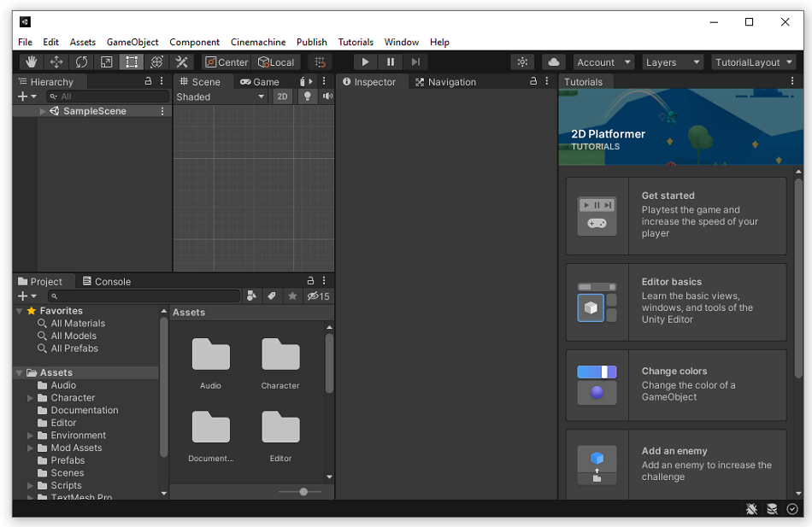Open the Get started tutorial

pos(676,216)
